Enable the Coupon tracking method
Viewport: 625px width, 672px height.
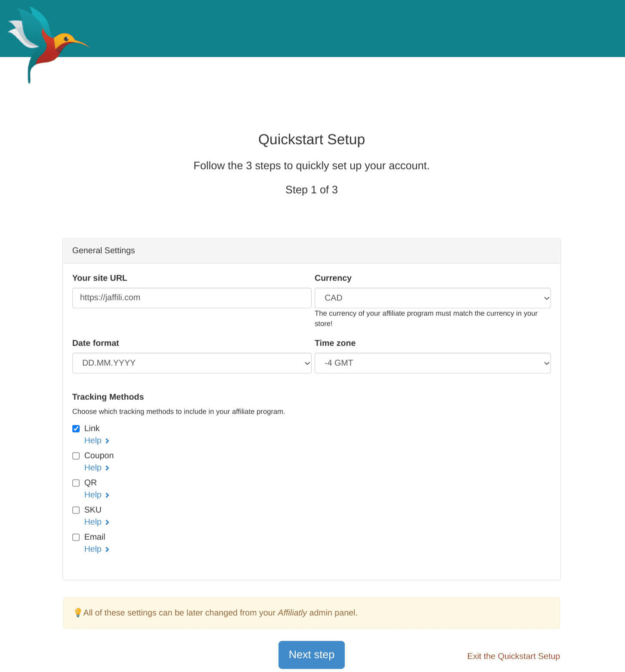point(76,456)
